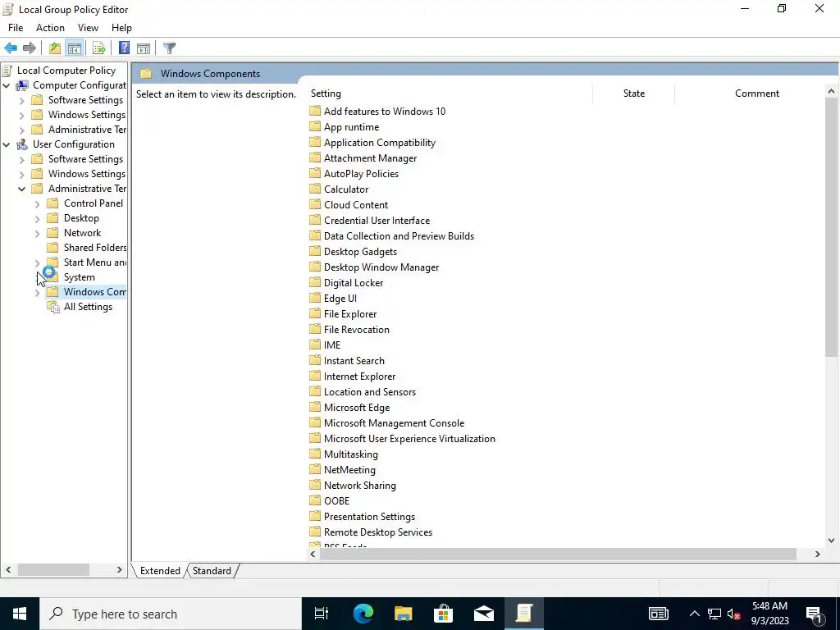Select File Explorer in settings list
The image size is (840, 630).
click(350, 314)
